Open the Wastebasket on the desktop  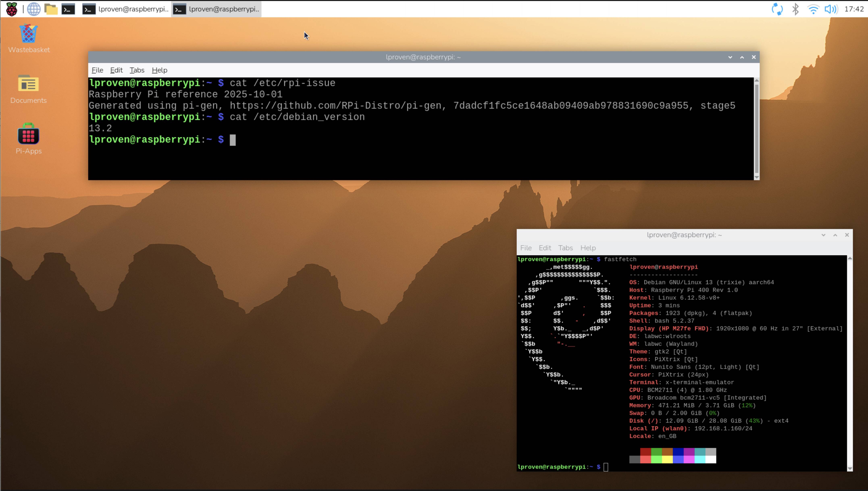[x=28, y=34]
